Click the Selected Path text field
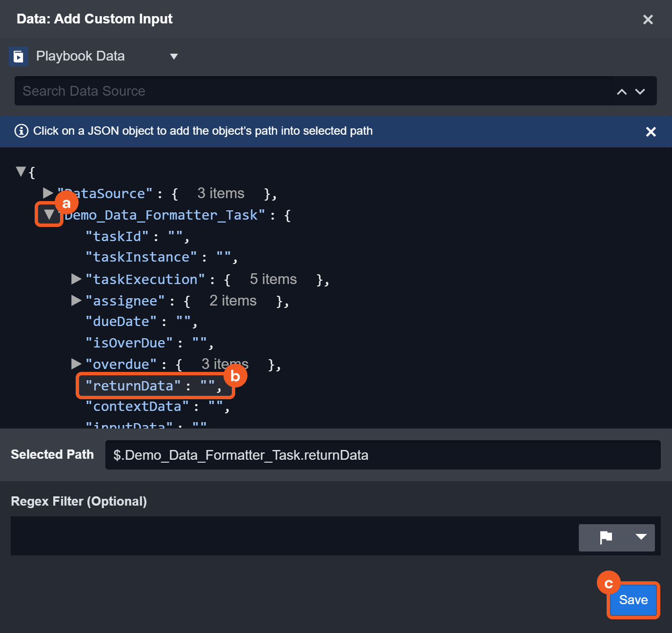 (x=383, y=455)
